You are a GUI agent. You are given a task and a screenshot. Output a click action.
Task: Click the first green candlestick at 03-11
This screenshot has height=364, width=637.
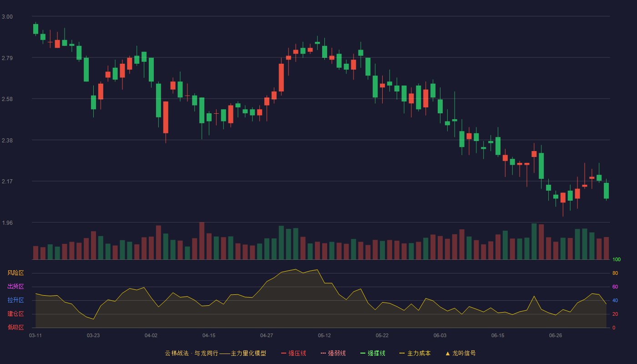(x=35, y=29)
